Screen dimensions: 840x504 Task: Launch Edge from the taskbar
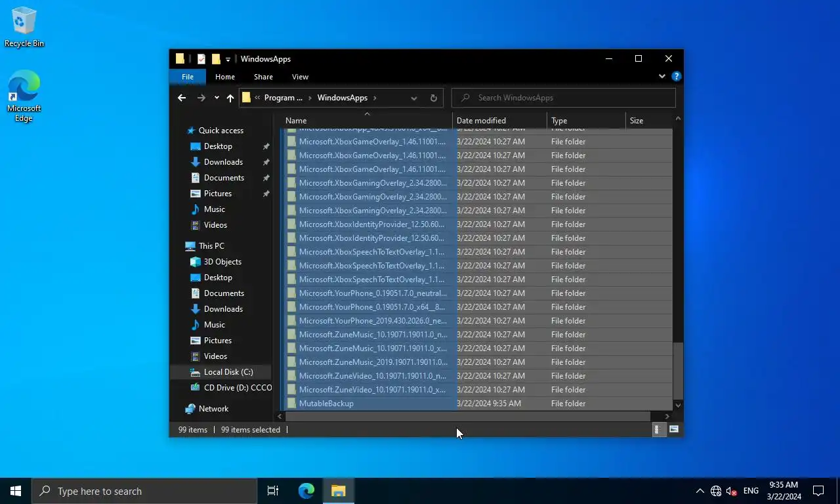[306, 491]
